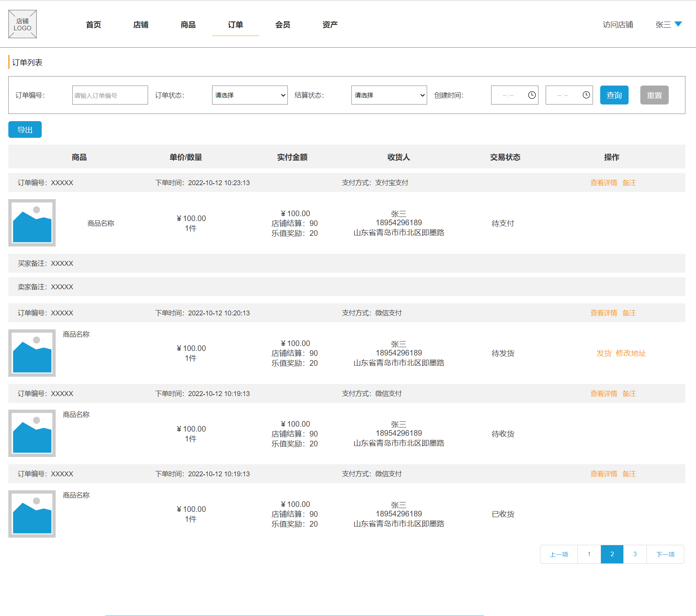Screen dimensions: 696x616
Task: Click 备注 for the 10:20:13 order
Action: [629, 313]
